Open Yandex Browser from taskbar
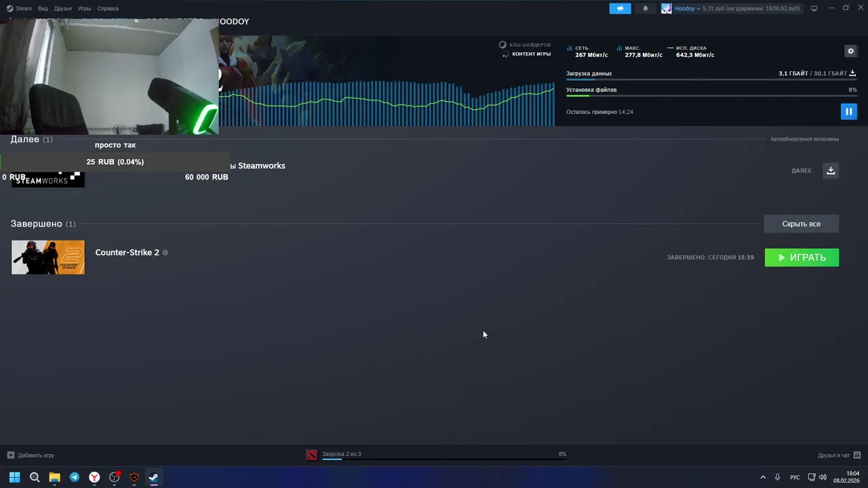The image size is (868, 488). tap(94, 477)
